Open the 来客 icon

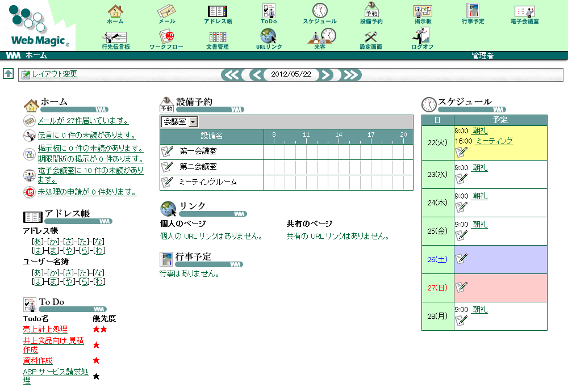click(x=319, y=37)
